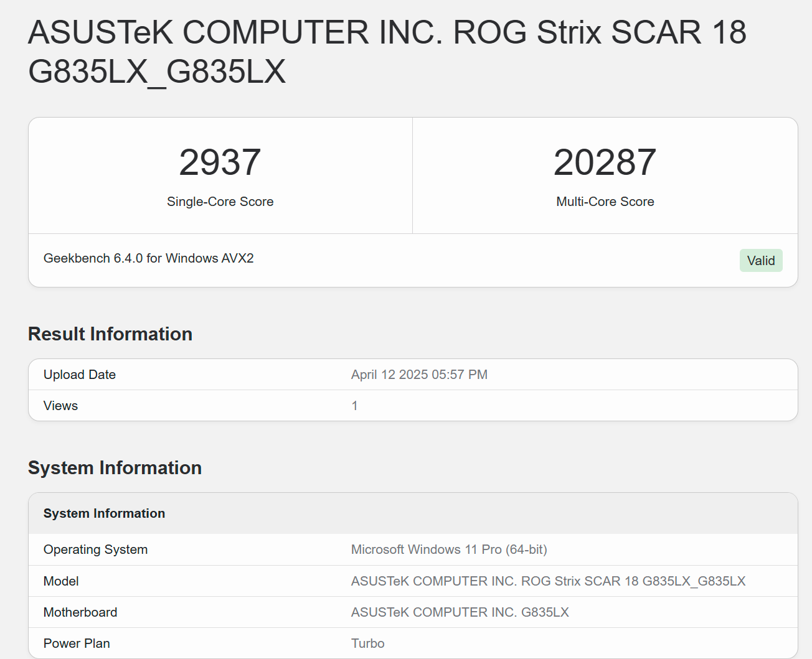812x659 pixels.
Task: Click the Multi-Core Score label
Action: click(x=605, y=201)
